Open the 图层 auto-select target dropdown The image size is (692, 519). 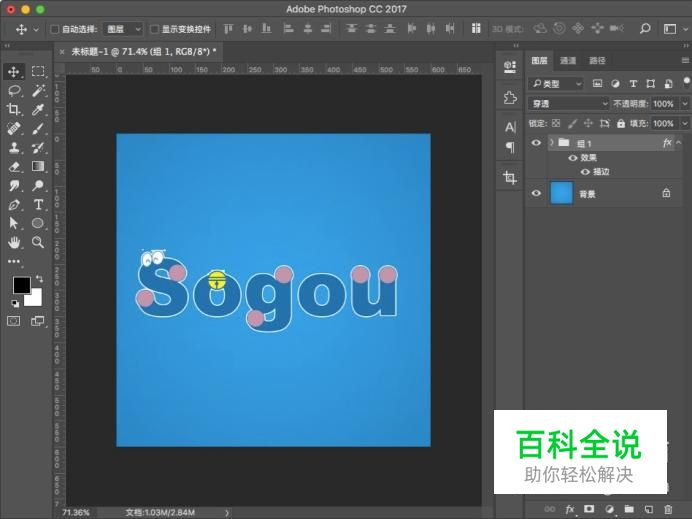[x=123, y=29]
